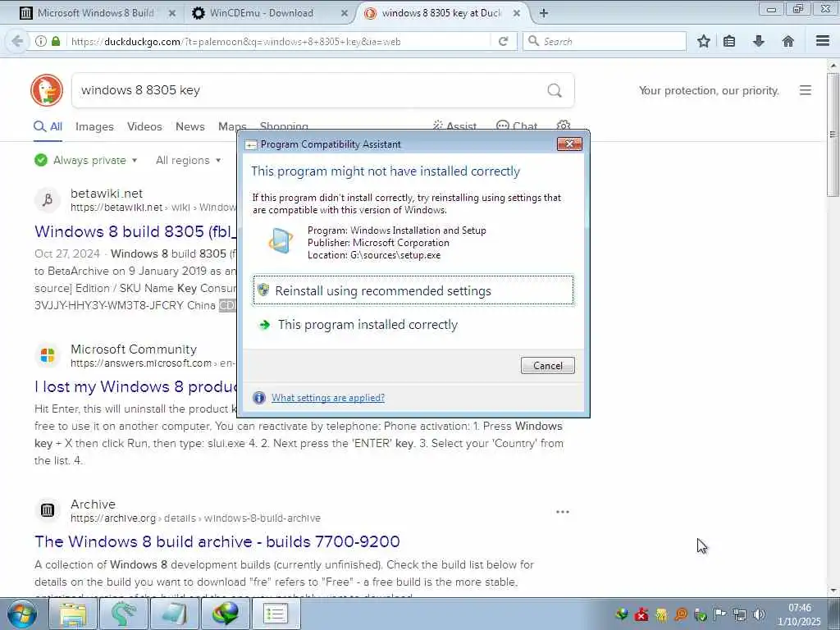Click the DuckDuckGo logo
This screenshot has width=840, height=630.
[x=47, y=90]
